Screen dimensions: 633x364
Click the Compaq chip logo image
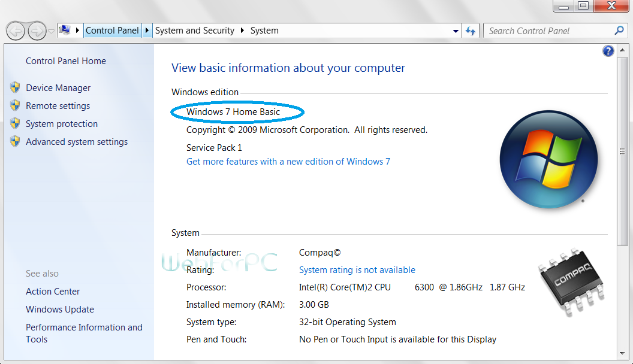point(571,283)
